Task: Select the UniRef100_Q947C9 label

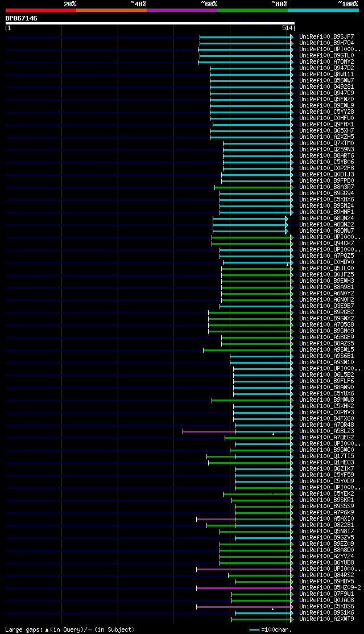Action: click(327, 93)
